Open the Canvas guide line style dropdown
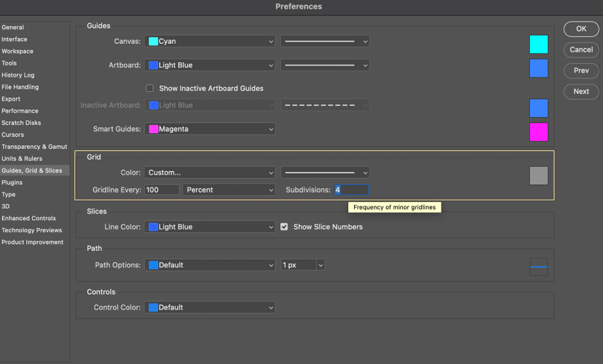The image size is (603, 364). (x=325, y=41)
